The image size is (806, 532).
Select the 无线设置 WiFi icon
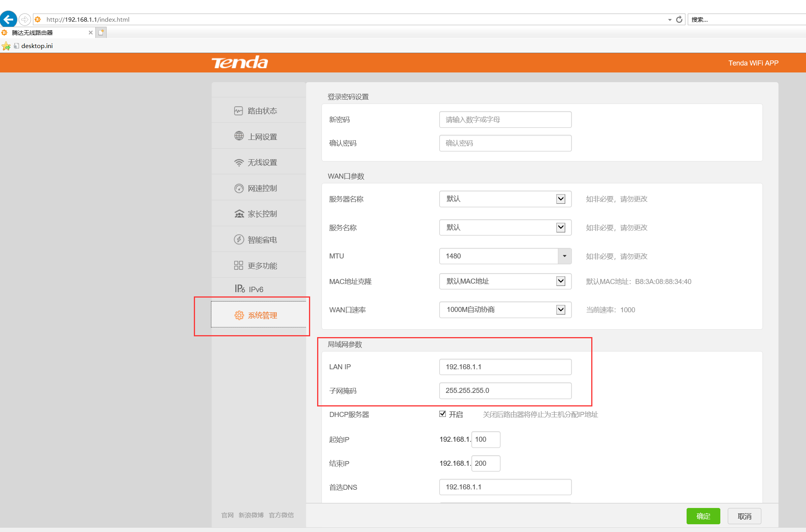click(x=239, y=162)
